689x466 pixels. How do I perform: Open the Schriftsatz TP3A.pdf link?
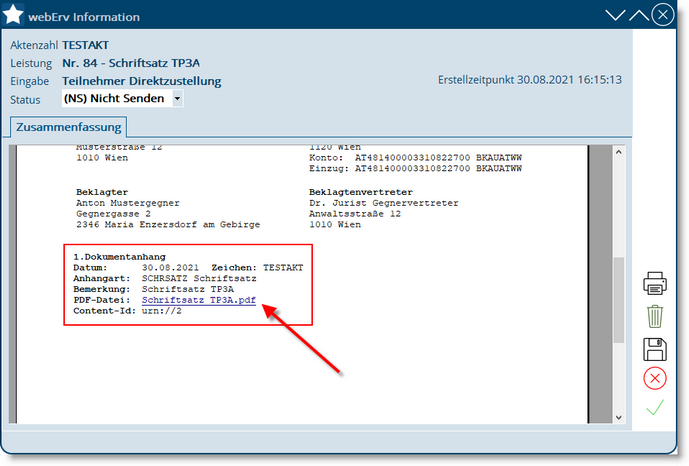pyautogui.click(x=197, y=299)
